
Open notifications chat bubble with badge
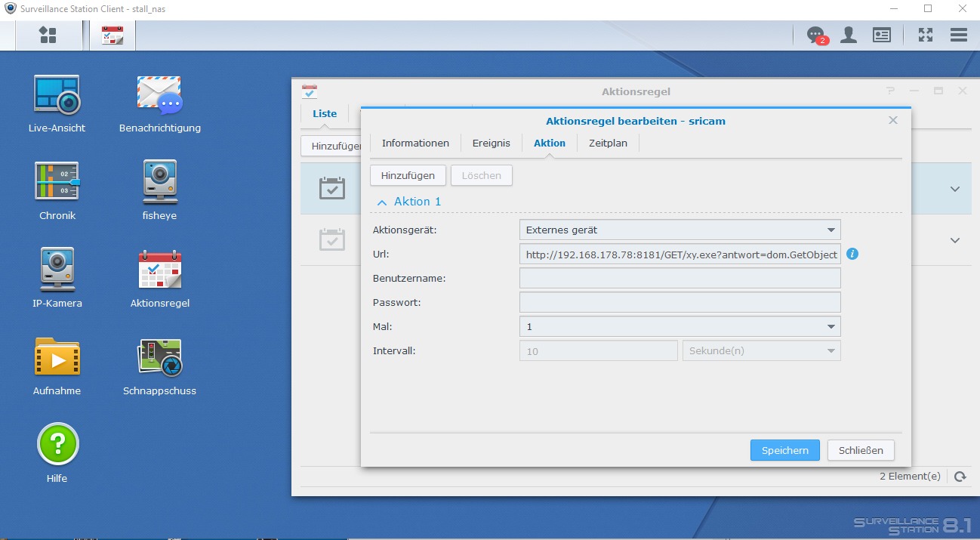pyautogui.click(x=816, y=35)
